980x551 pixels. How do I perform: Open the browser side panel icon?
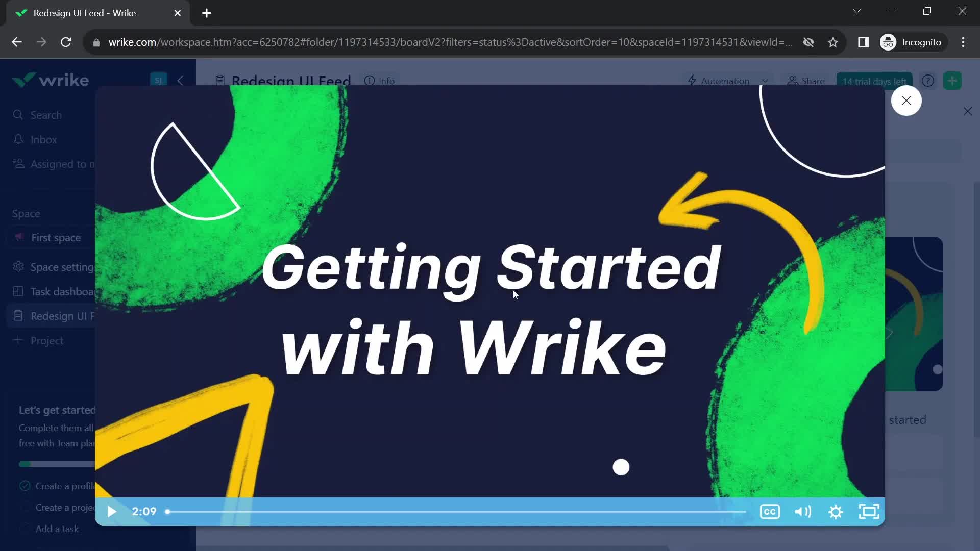point(863,42)
